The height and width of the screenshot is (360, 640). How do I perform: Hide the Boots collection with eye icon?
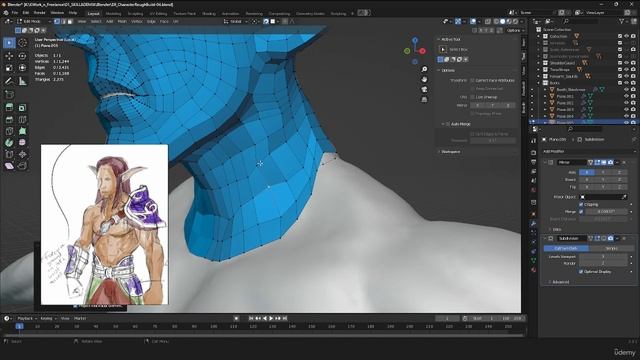pos(626,82)
